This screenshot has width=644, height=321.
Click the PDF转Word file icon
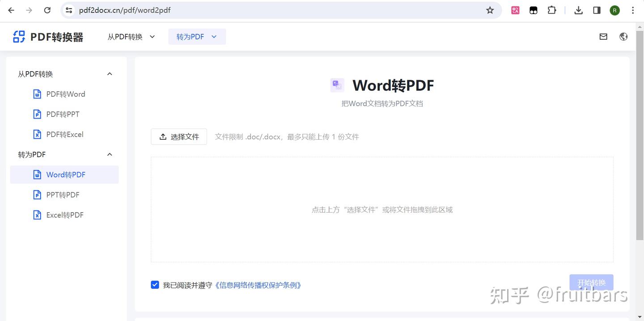pyautogui.click(x=38, y=94)
